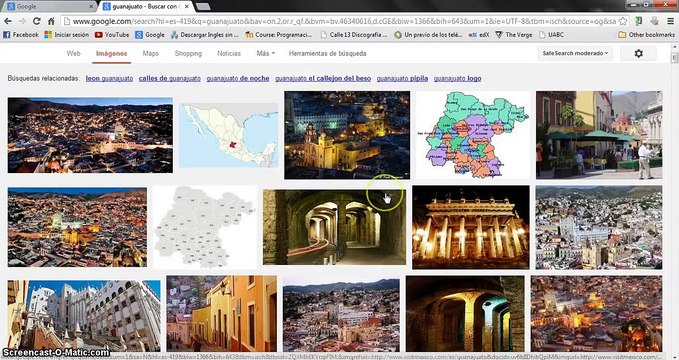Expand the Más dropdown menu
The height and width of the screenshot is (360, 679).
coord(265,53)
